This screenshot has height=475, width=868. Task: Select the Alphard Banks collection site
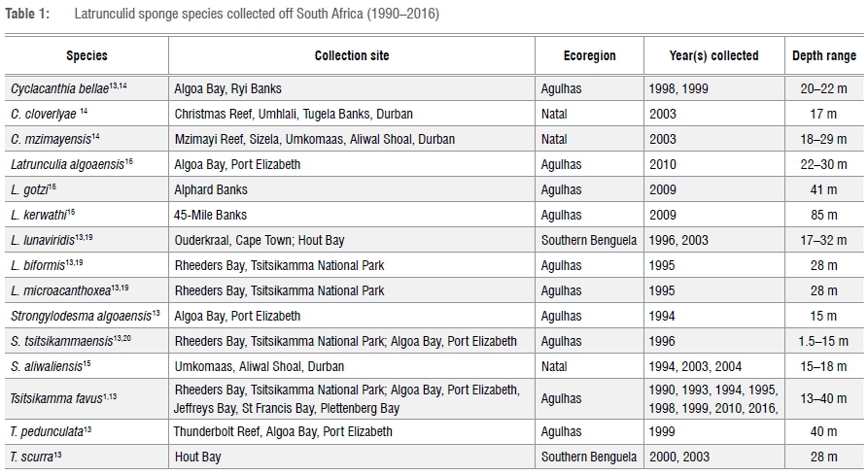[x=211, y=189]
